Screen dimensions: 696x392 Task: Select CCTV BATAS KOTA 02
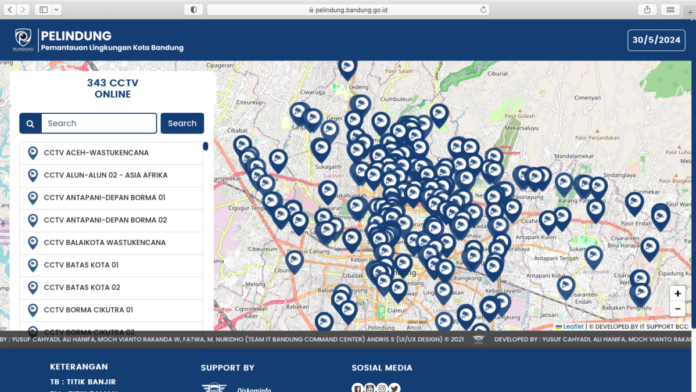click(x=111, y=288)
